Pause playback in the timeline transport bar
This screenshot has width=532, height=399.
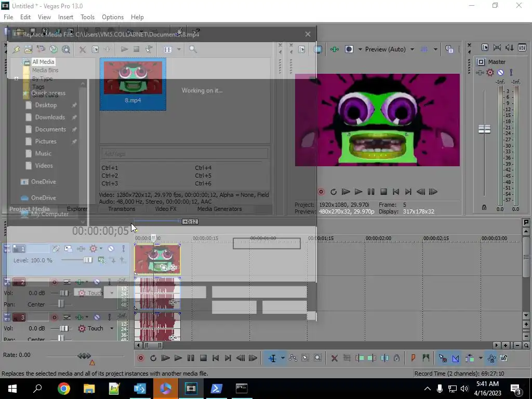pyautogui.click(x=191, y=358)
